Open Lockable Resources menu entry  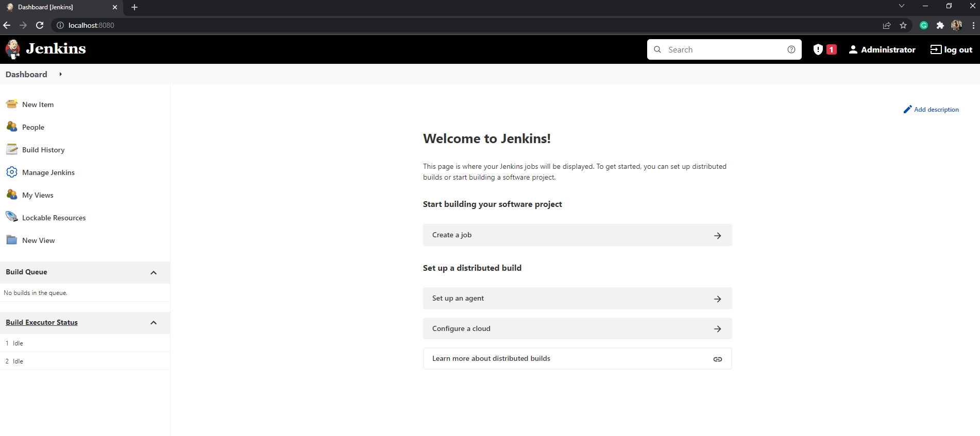click(x=54, y=218)
